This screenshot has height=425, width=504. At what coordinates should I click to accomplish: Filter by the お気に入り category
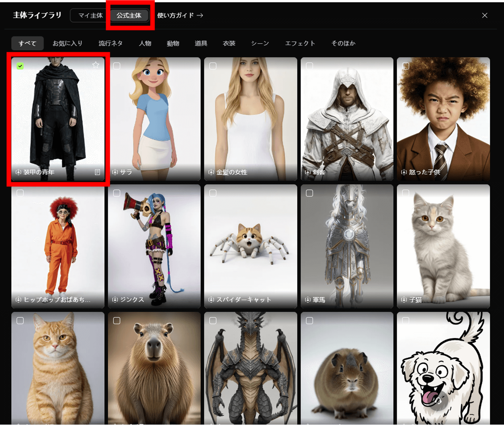click(67, 43)
